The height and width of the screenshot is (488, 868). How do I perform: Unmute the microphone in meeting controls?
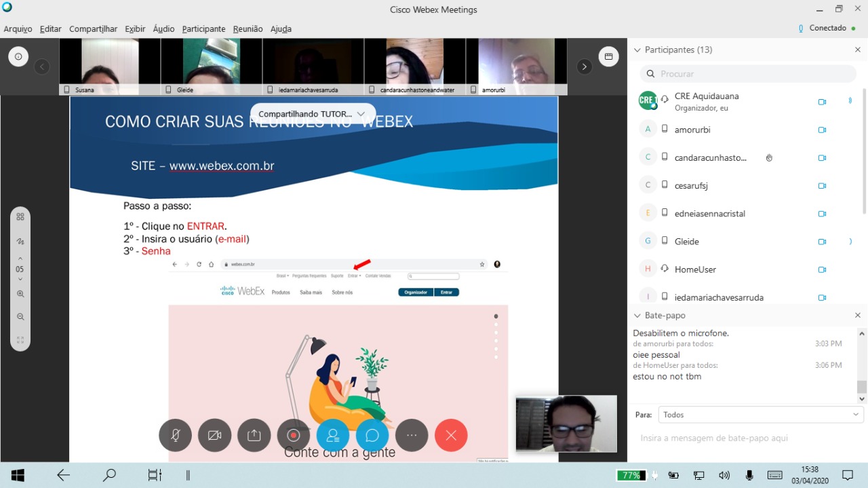[x=176, y=436]
